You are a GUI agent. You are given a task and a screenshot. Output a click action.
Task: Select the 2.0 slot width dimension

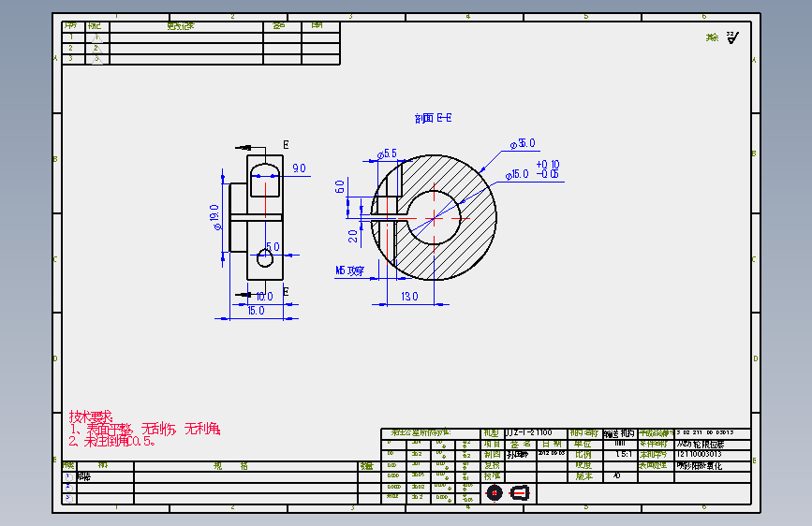[353, 237]
